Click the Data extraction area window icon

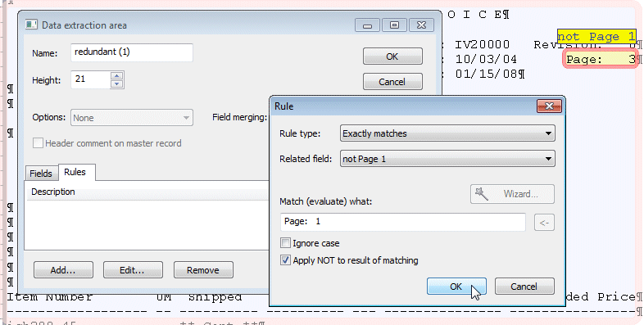pyautogui.click(x=32, y=25)
